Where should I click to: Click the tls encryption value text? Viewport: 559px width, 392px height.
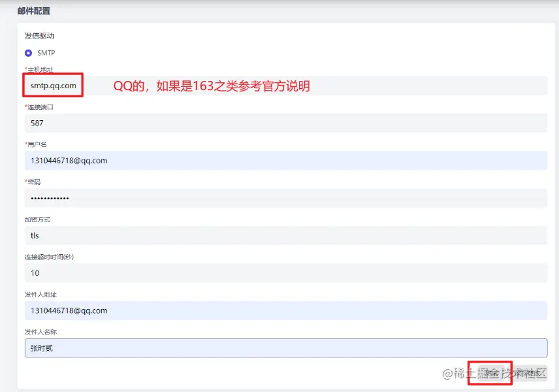coord(35,235)
